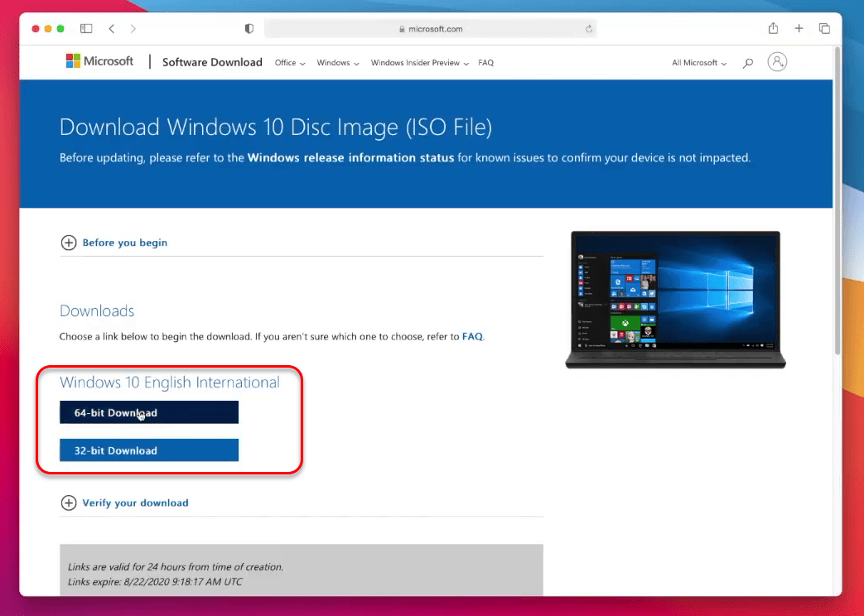
Task: Go forward using the forward arrow
Action: (133, 29)
